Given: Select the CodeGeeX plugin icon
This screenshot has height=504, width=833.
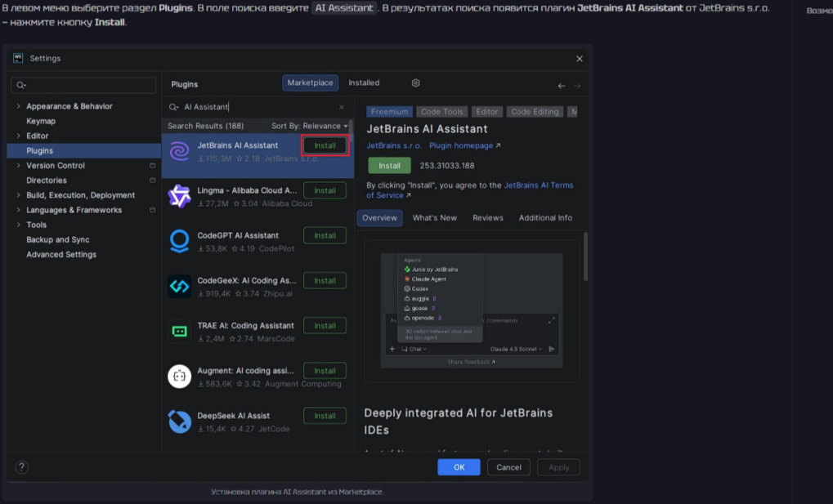Looking at the screenshot, I should click(179, 286).
